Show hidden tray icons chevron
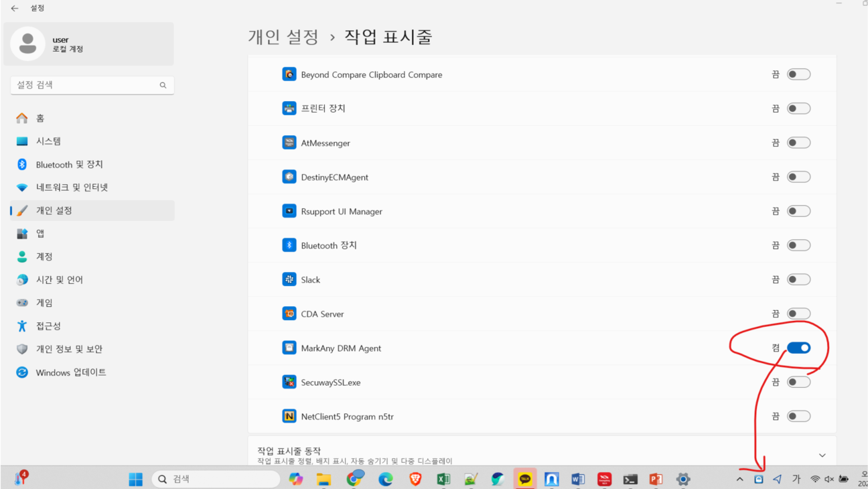The height and width of the screenshot is (489, 868). coord(739,479)
